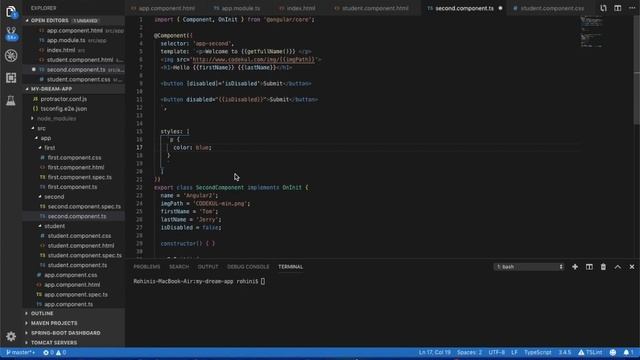640x360 pixels.
Task: Select the Terminal panel tab
Action: [291, 267]
